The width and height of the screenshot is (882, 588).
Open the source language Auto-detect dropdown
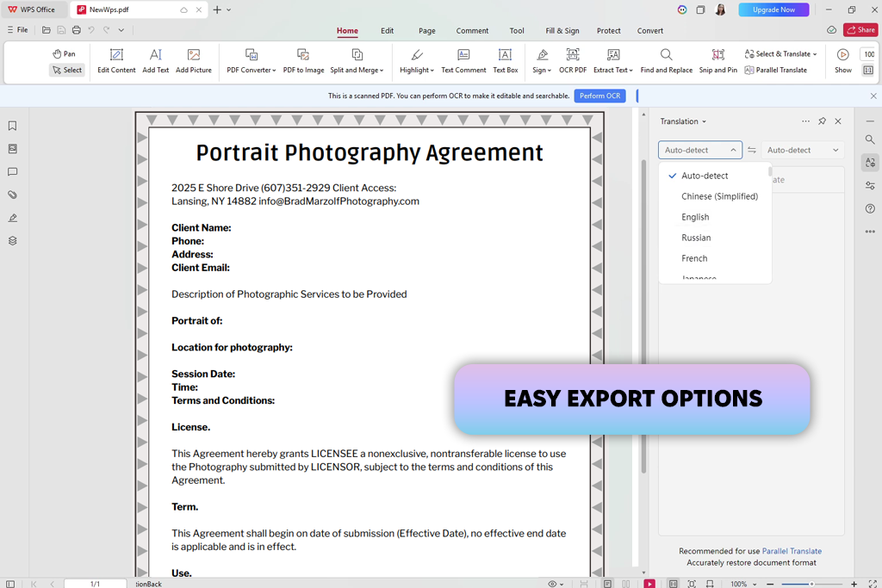point(699,150)
